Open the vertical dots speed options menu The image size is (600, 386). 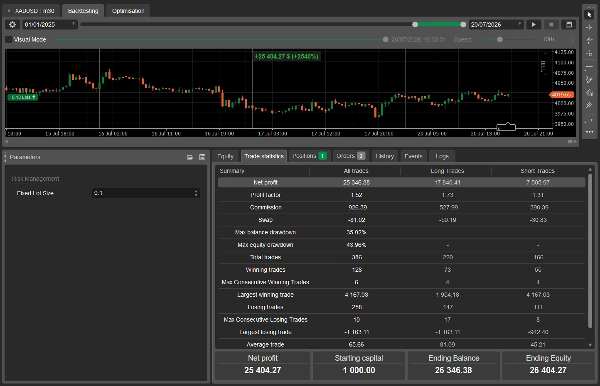[x=573, y=39]
